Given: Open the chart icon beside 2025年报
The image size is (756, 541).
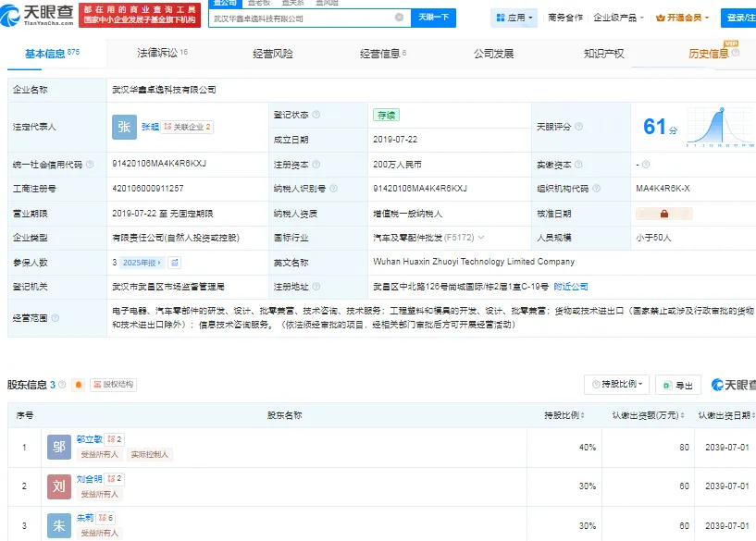Looking at the screenshot, I should click(175, 263).
